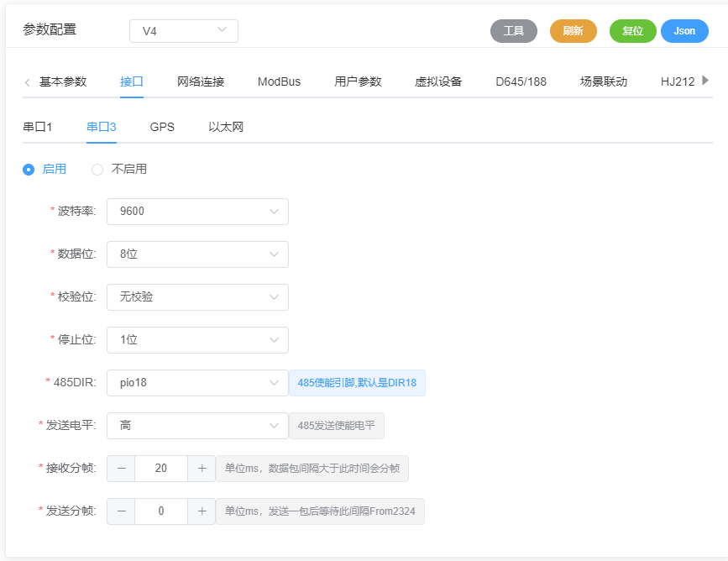
Task: Switch to the ModBus tab
Action: (x=279, y=81)
